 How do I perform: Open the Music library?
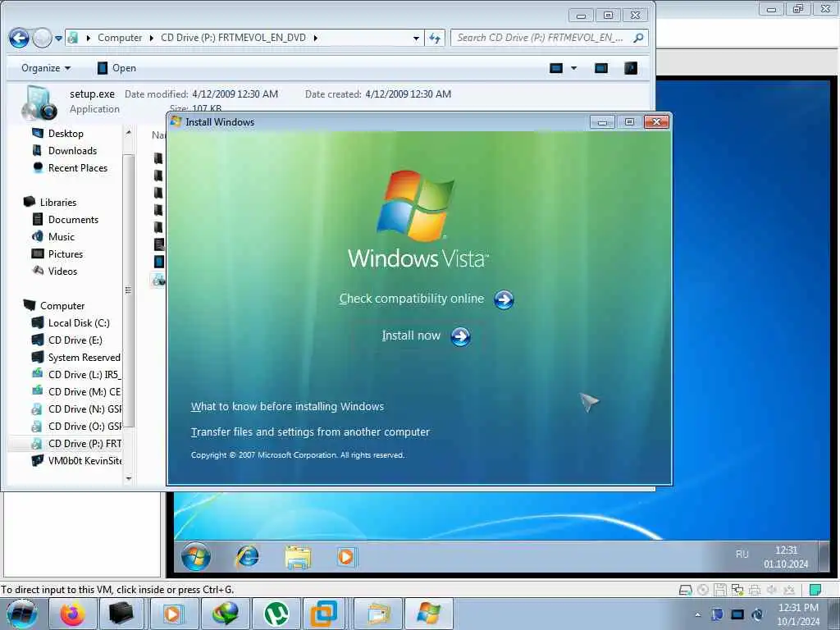[x=53, y=236]
